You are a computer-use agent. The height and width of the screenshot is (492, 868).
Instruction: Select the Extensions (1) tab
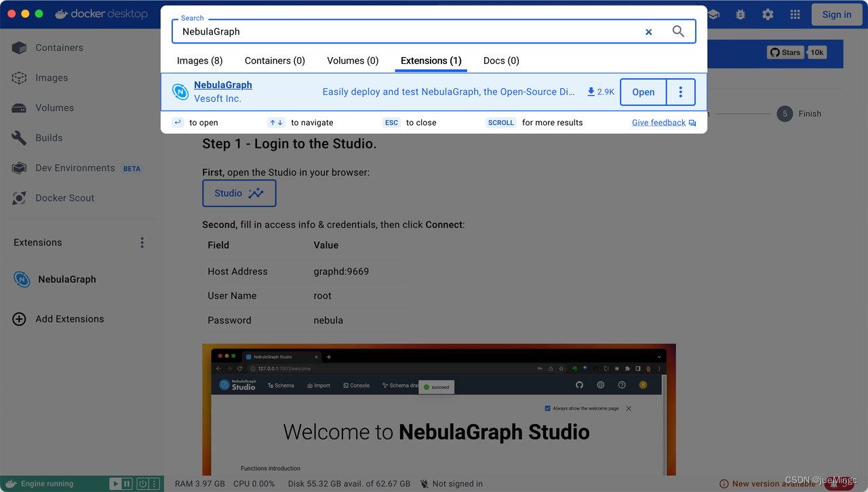[x=431, y=60]
